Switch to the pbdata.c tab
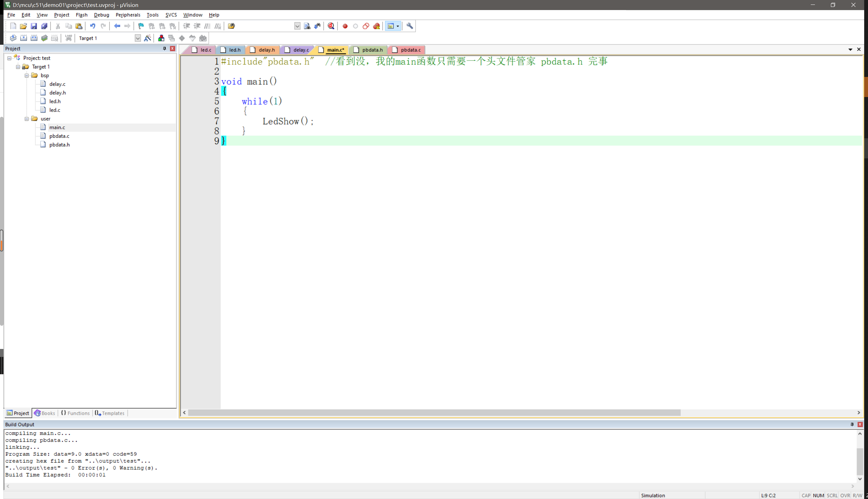Viewport: 868px width, 499px height. (x=410, y=50)
